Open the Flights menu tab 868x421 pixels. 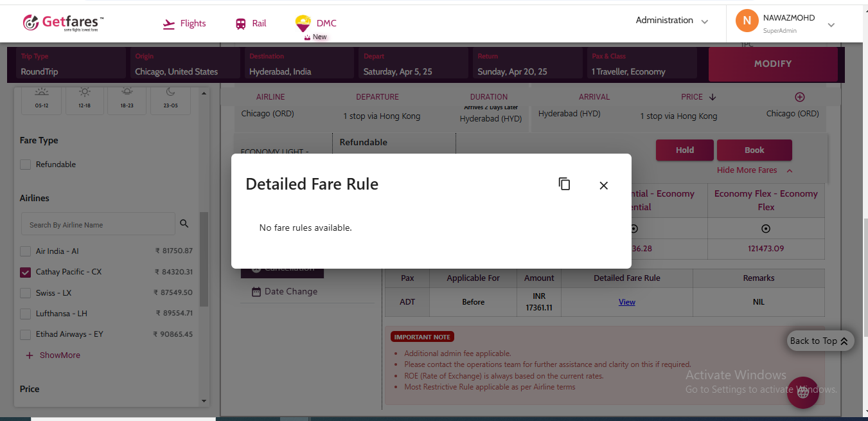pyautogui.click(x=184, y=24)
